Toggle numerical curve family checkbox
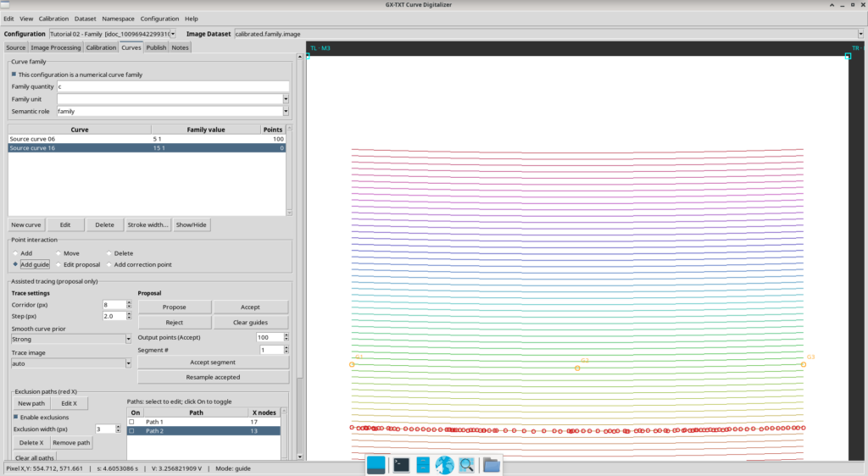The height and width of the screenshot is (476, 868). (14, 74)
